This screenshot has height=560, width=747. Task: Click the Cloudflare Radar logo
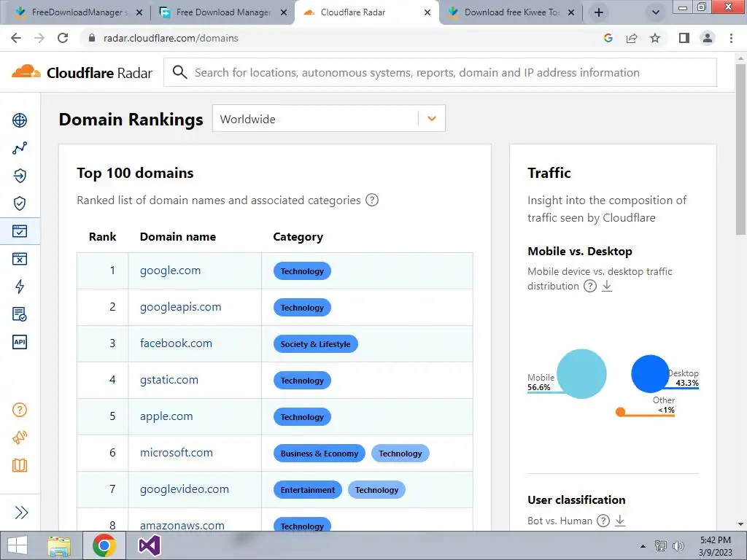click(x=82, y=72)
